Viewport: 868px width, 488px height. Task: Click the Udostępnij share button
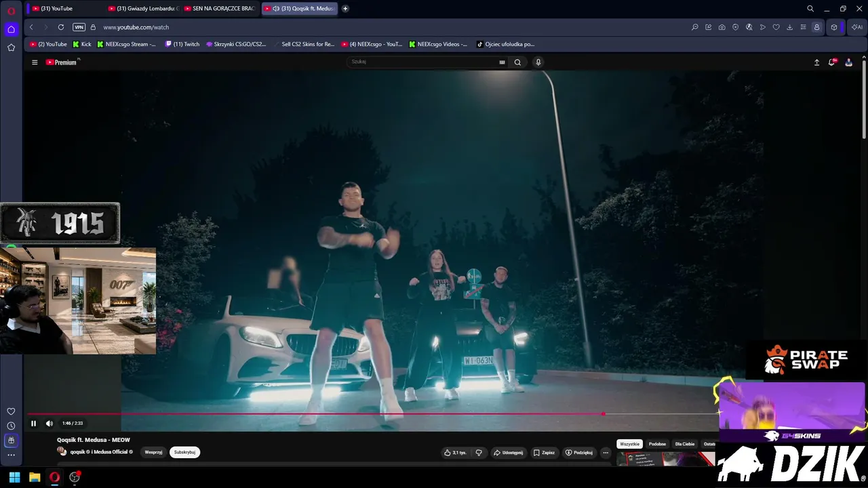tap(508, 453)
